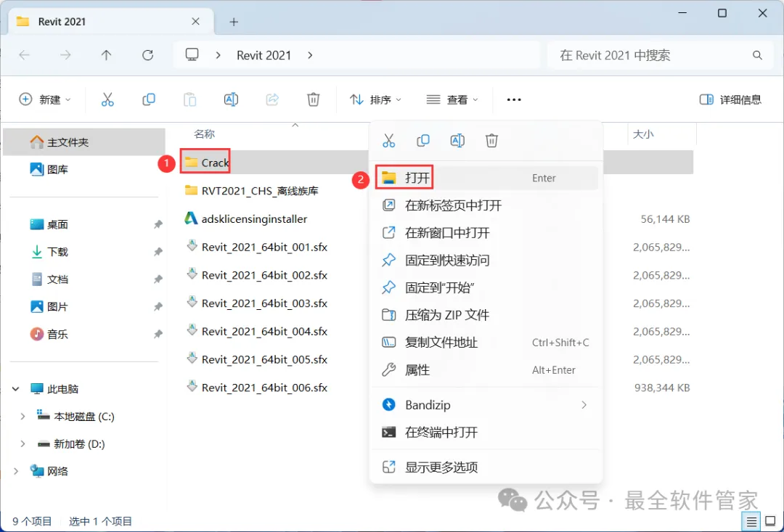Expand the 网络 tree node
The image size is (784, 532).
15,472
